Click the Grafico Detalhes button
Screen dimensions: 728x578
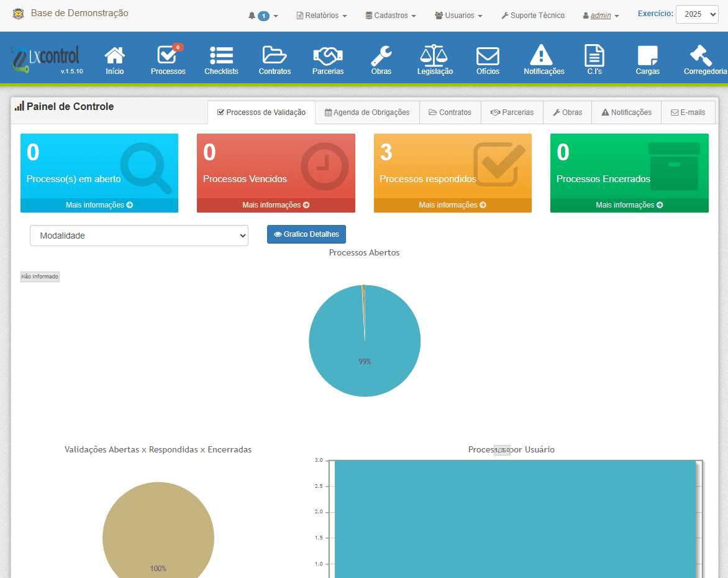point(306,234)
